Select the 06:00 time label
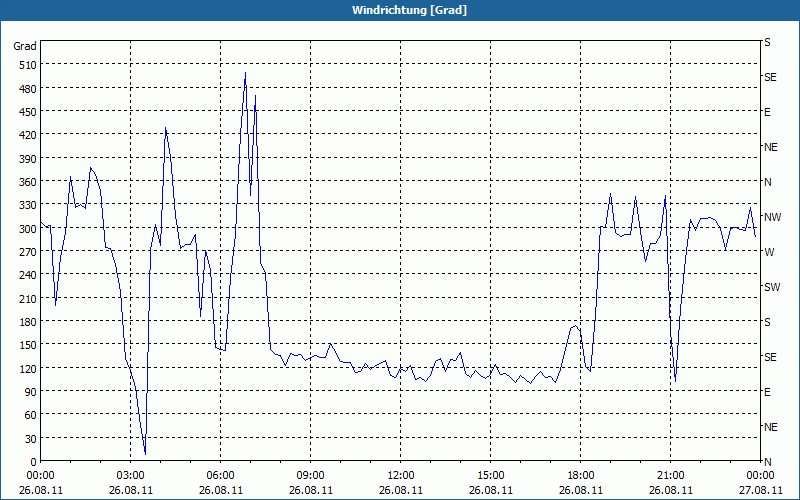The height and width of the screenshot is (500, 800). [220, 476]
